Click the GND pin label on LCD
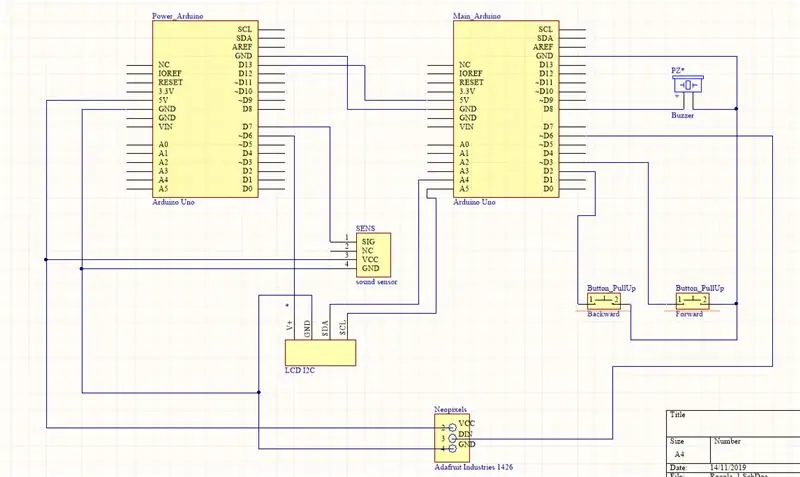The width and height of the screenshot is (800, 477). pos(307,329)
